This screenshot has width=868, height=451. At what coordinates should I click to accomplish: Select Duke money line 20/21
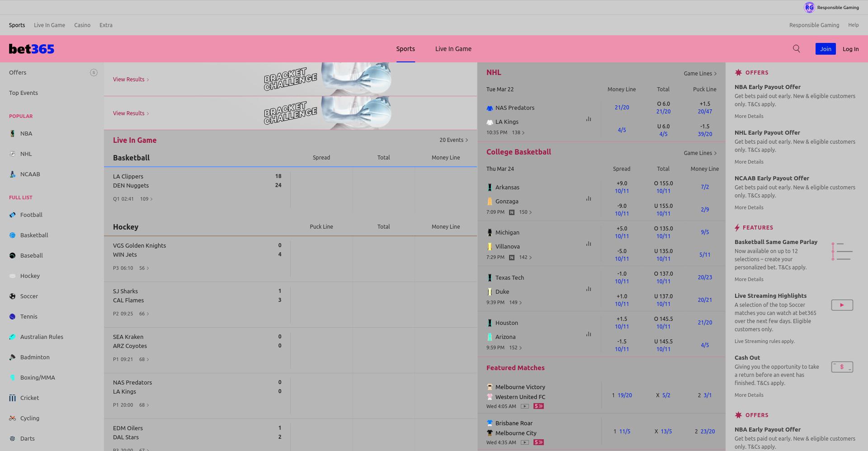(705, 300)
